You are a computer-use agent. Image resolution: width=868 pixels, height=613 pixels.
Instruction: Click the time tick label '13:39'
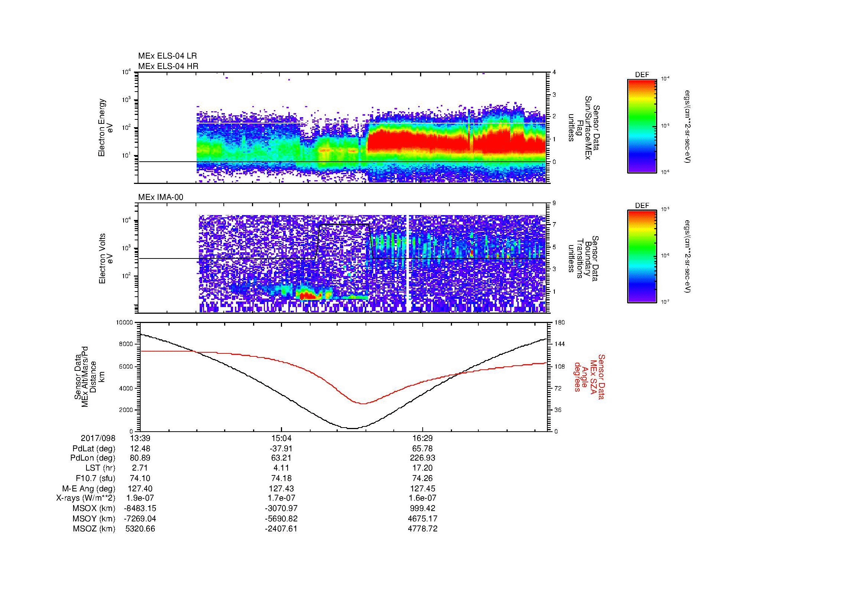tap(140, 438)
